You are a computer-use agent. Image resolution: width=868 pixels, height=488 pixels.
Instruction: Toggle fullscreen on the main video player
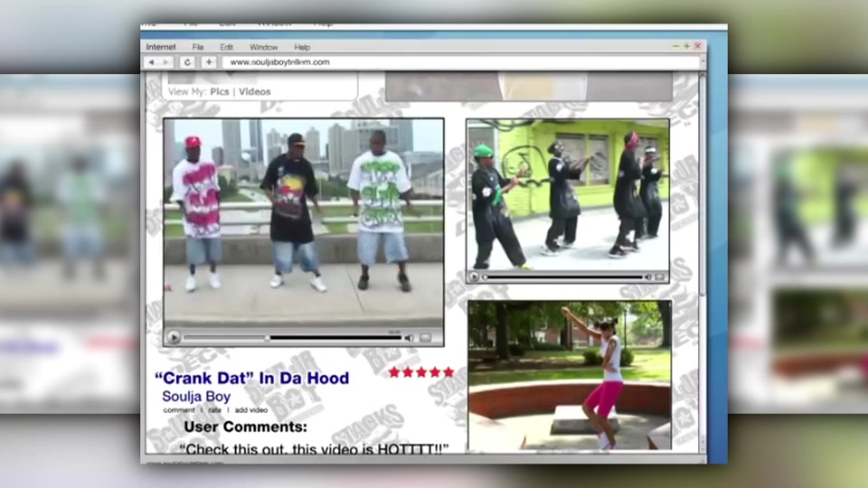pos(426,338)
